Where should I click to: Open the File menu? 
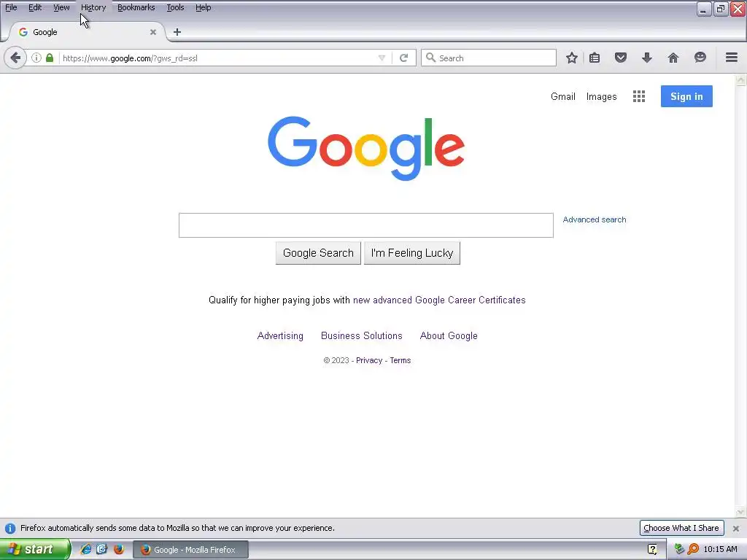point(11,7)
